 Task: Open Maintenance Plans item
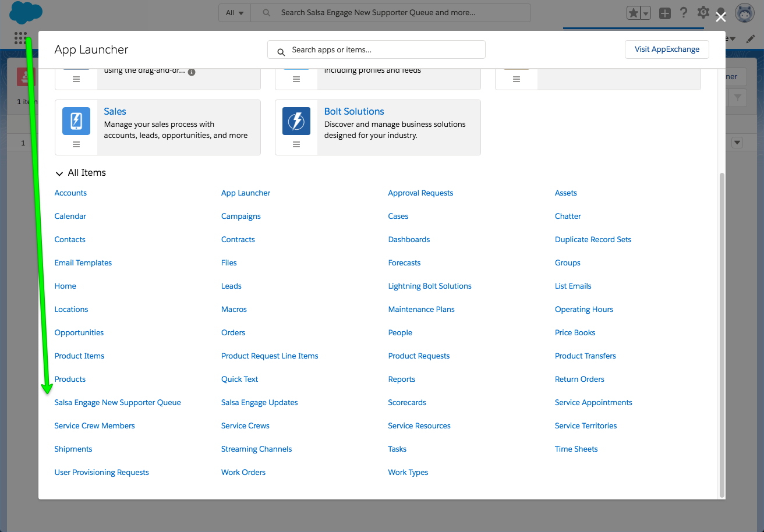(x=421, y=309)
